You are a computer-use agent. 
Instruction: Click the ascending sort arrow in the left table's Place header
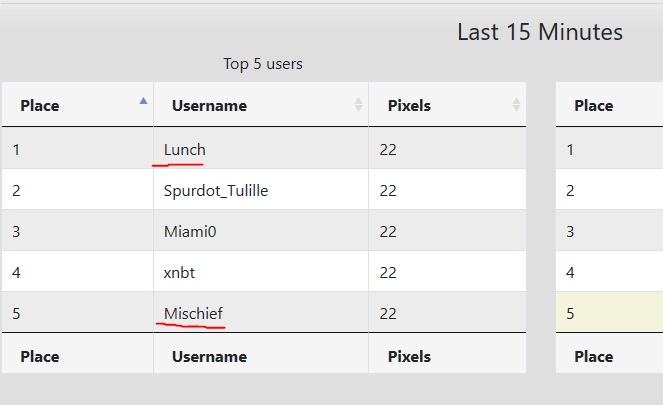(x=143, y=101)
